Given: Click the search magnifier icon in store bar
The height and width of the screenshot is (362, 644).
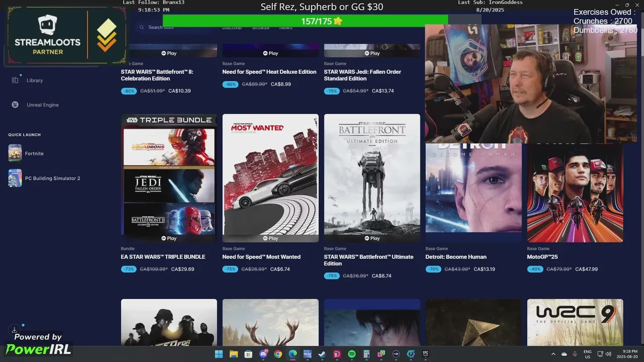Looking at the screenshot, I should (142, 27).
